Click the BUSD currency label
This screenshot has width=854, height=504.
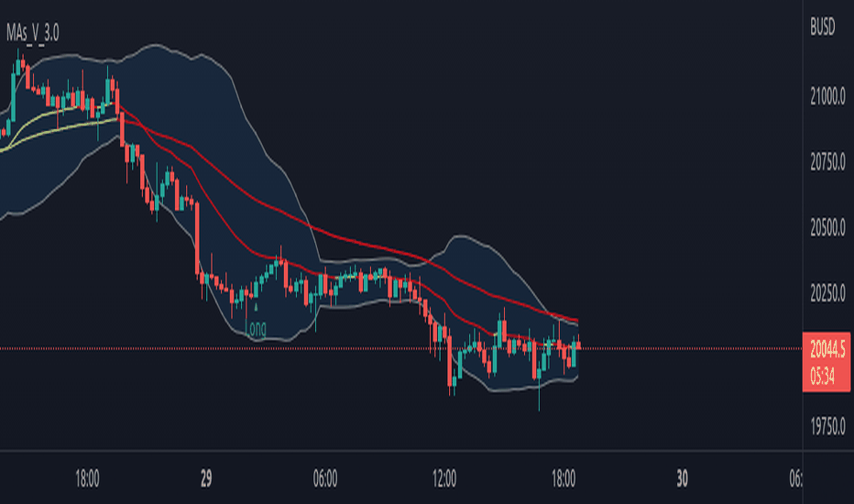pos(822,27)
